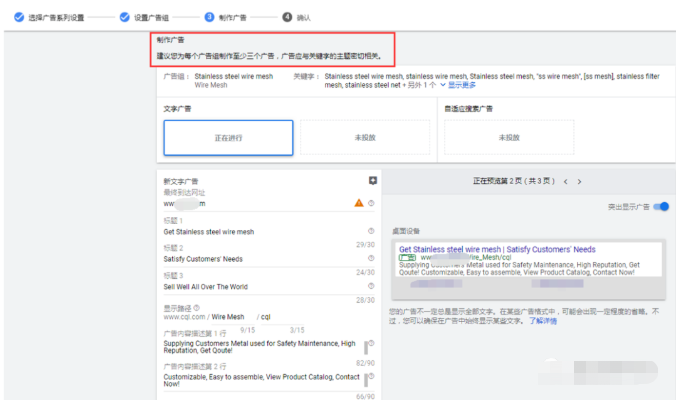Viewport: 684px width, 411px height.
Task: Click the orange warning icon beside final URL
Action: coord(359,203)
